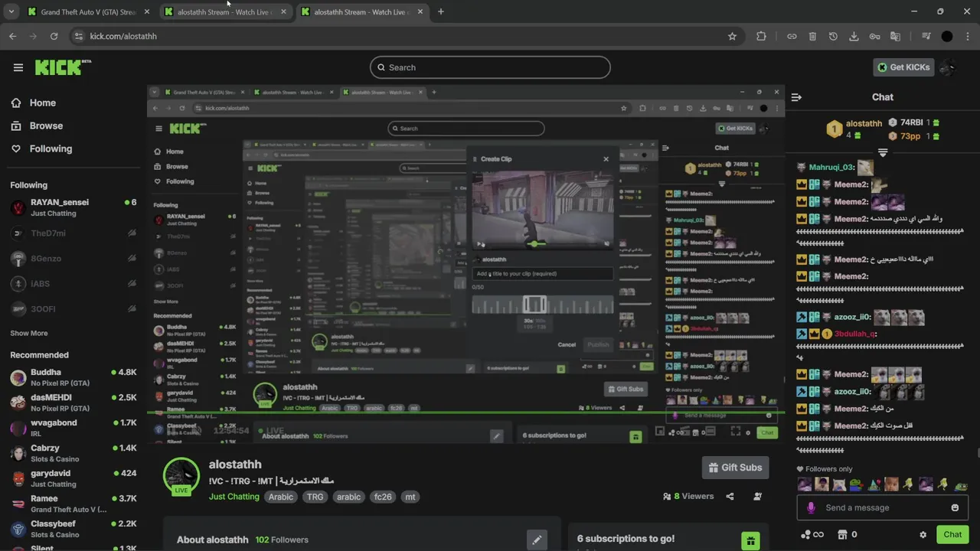Viewport: 980px width, 551px height.
Task: Open Following in the sidebar
Action: [41, 148]
